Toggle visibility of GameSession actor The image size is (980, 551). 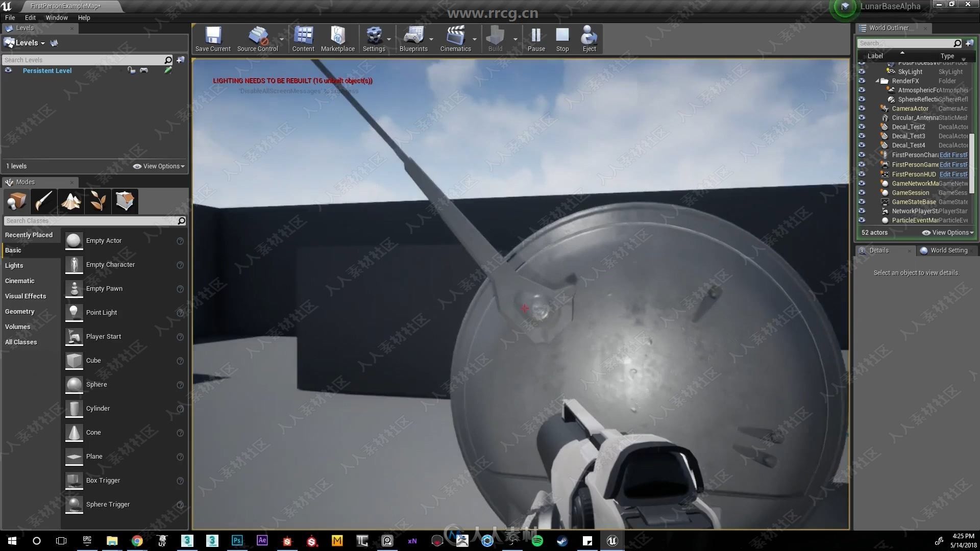pyautogui.click(x=862, y=193)
